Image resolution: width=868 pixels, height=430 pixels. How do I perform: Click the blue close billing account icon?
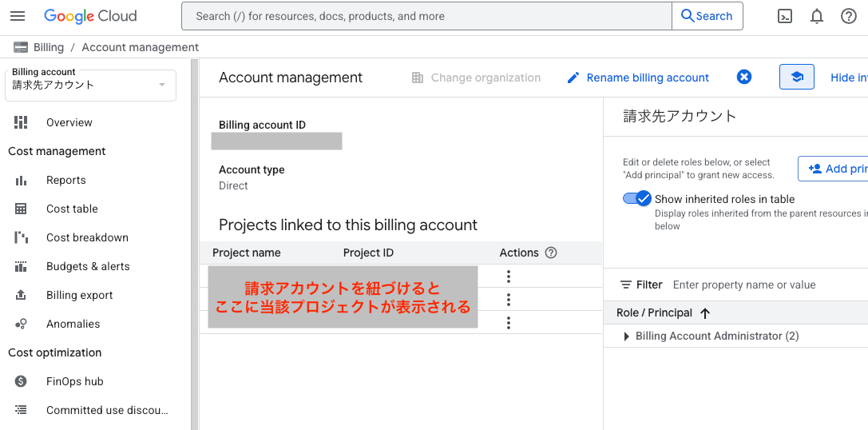pyautogui.click(x=744, y=77)
